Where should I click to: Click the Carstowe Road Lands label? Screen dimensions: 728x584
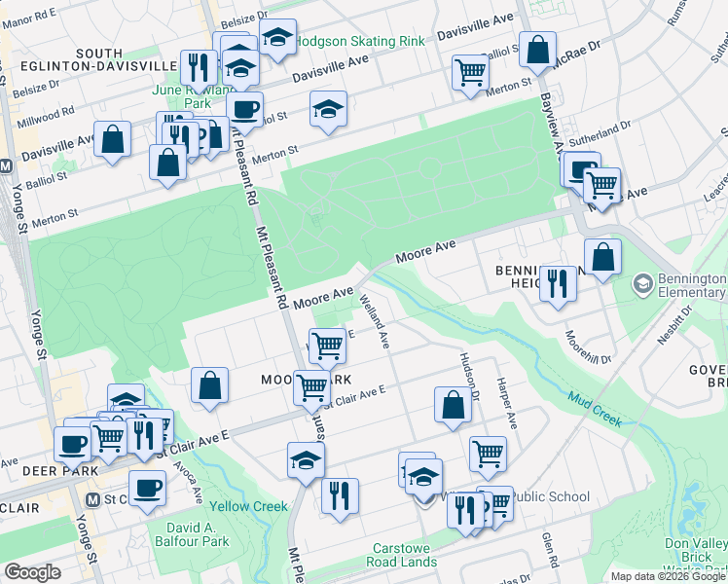click(401, 555)
